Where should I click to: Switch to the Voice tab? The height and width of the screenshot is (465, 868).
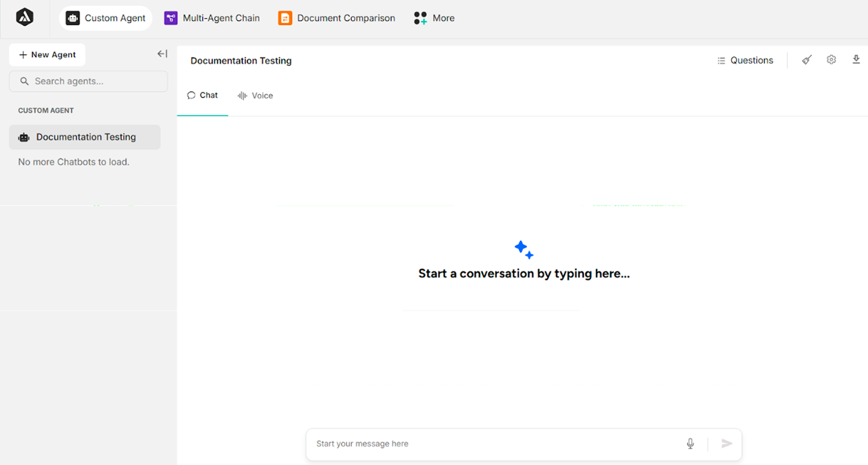pyautogui.click(x=255, y=95)
